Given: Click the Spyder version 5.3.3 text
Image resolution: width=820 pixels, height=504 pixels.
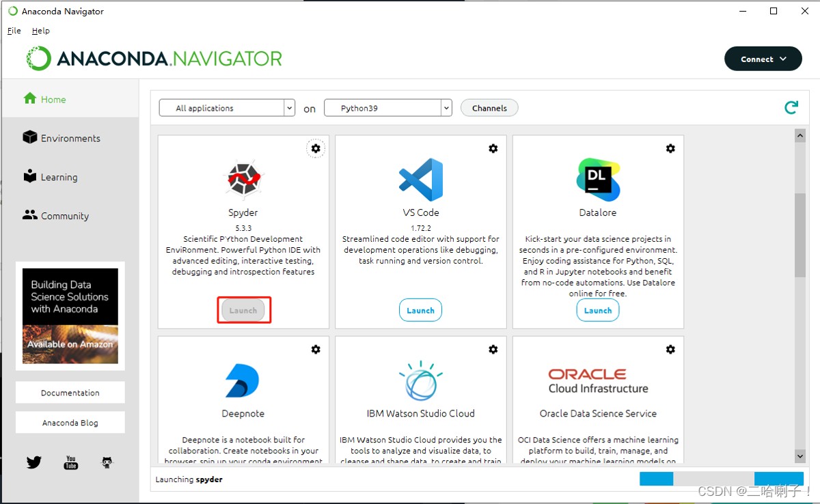Looking at the screenshot, I should (x=243, y=228).
